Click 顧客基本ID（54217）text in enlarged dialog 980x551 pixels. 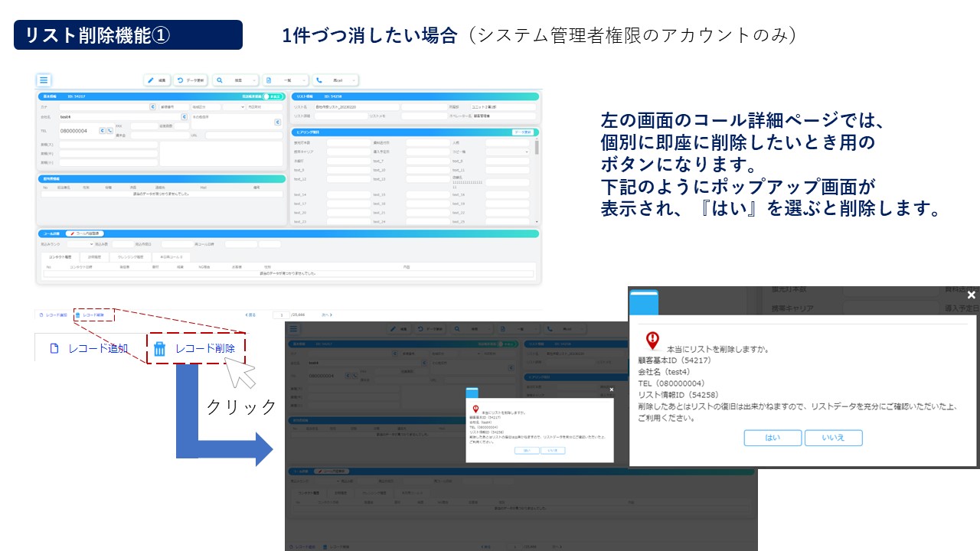(675, 360)
